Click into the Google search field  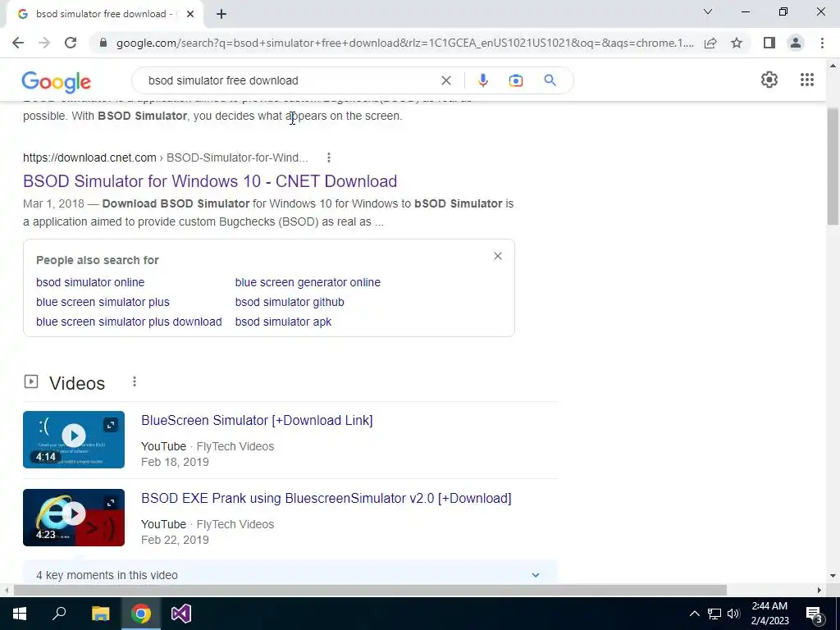(x=290, y=80)
